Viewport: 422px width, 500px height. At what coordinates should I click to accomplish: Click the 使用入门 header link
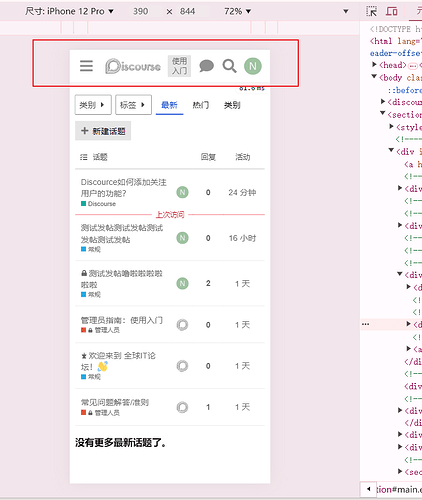pyautogui.click(x=179, y=66)
